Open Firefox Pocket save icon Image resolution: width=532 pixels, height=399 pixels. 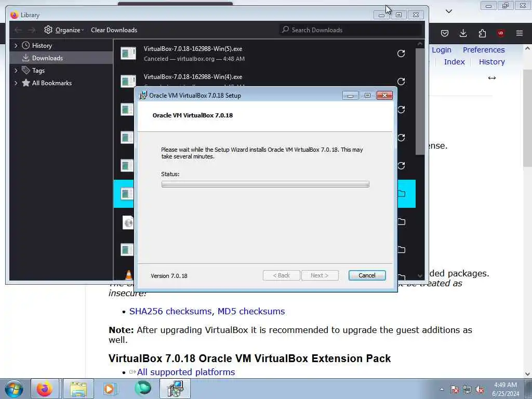pos(445,33)
